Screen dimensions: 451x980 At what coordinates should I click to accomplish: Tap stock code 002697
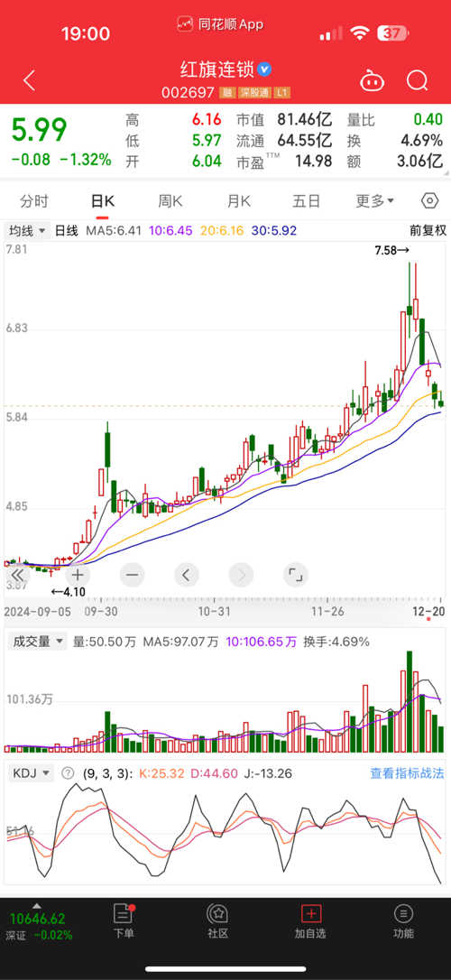tap(188, 93)
